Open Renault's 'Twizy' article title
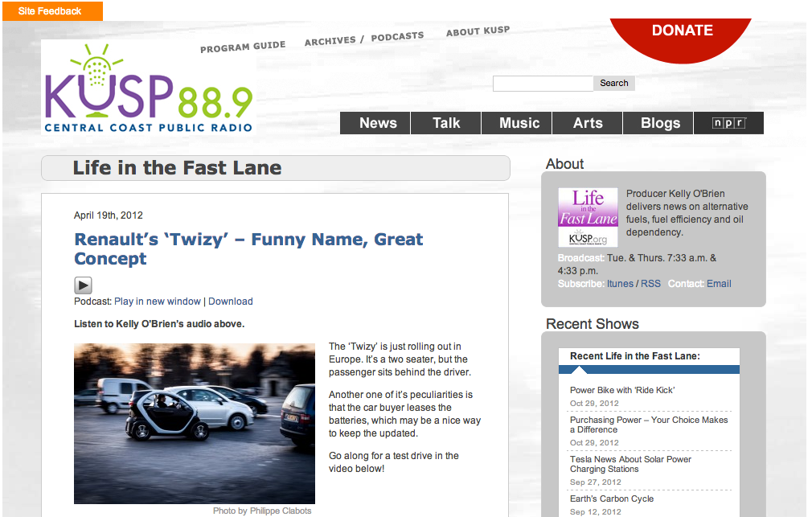The height and width of the screenshot is (517, 812). 248,248
